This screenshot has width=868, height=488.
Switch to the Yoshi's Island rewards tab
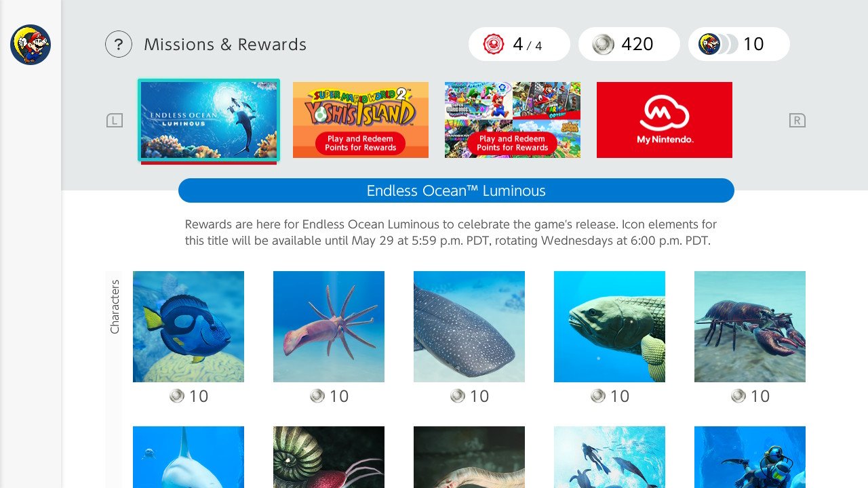(x=361, y=120)
